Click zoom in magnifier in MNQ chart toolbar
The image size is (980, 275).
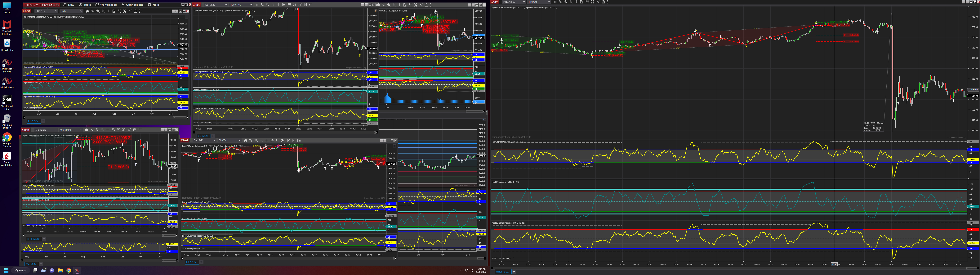[x=566, y=2]
